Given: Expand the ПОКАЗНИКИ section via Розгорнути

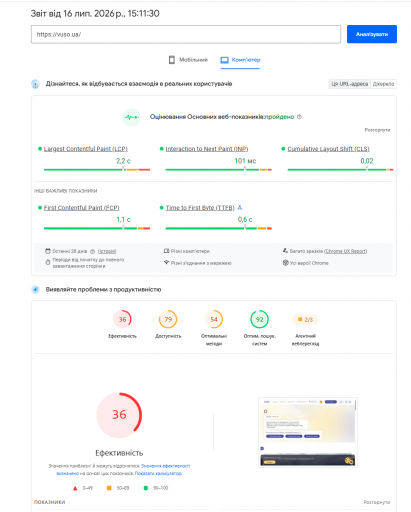Looking at the screenshot, I should 377,502.
